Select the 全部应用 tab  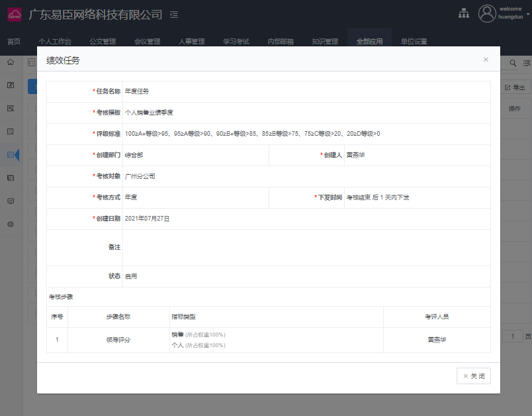pos(369,42)
